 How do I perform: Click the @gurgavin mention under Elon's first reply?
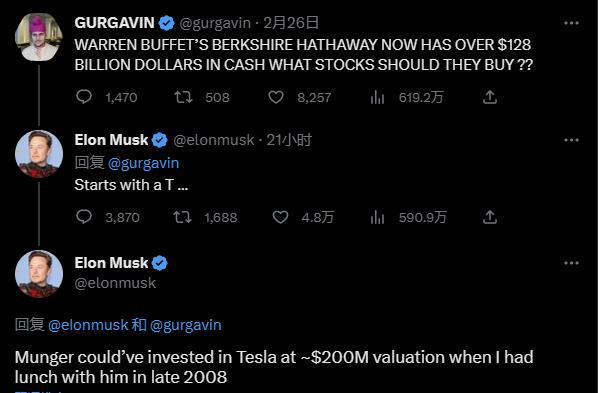pyautogui.click(x=143, y=163)
